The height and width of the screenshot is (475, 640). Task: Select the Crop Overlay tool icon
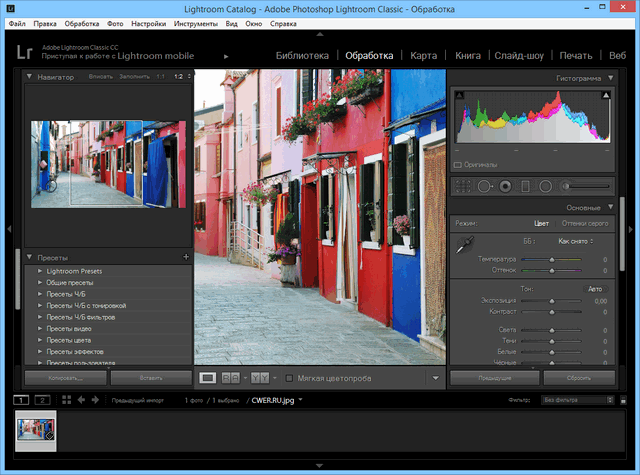pyautogui.click(x=463, y=185)
